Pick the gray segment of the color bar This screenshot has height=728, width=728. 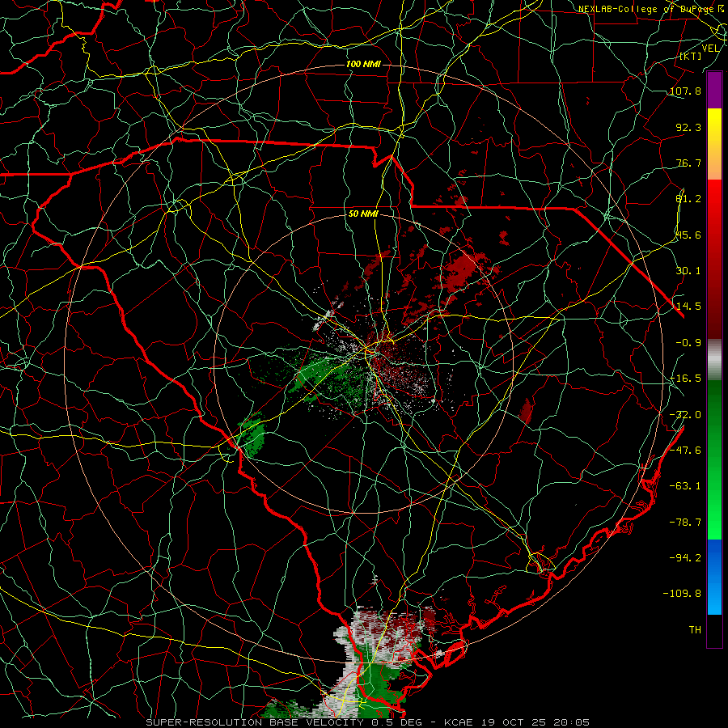[x=714, y=360]
